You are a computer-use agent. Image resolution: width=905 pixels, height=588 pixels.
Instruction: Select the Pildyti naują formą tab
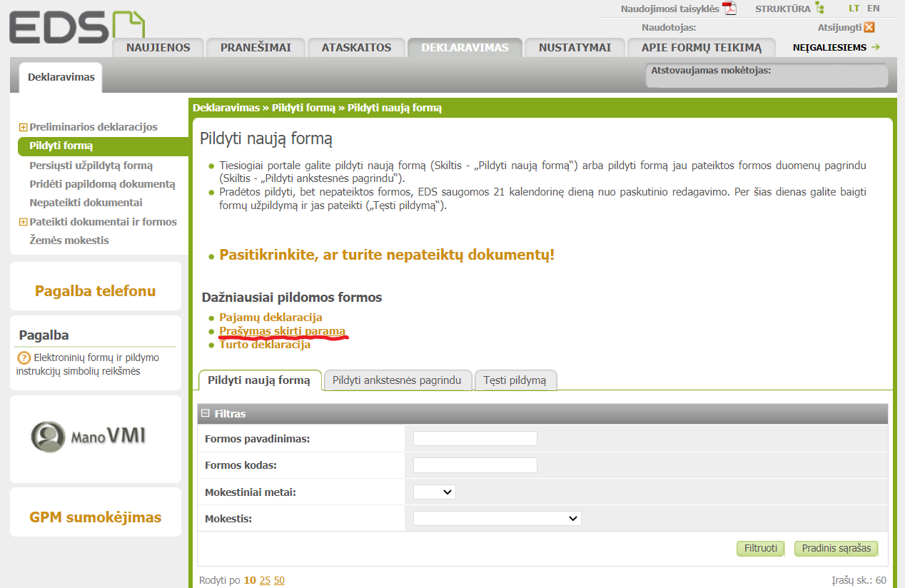[x=259, y=380]
